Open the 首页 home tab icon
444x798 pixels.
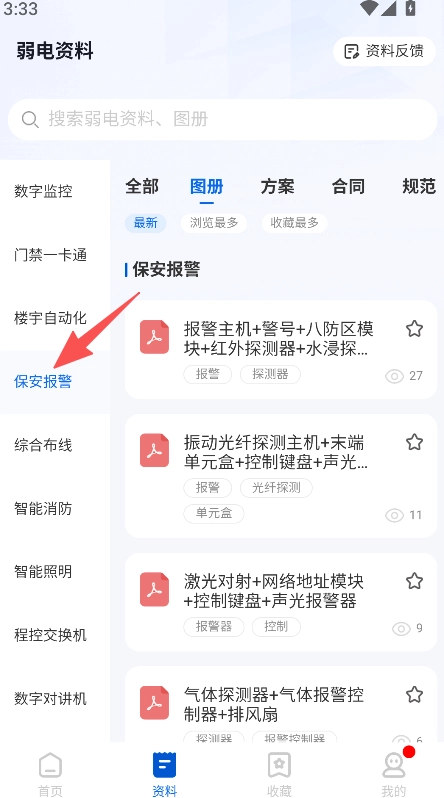point(50,765)
